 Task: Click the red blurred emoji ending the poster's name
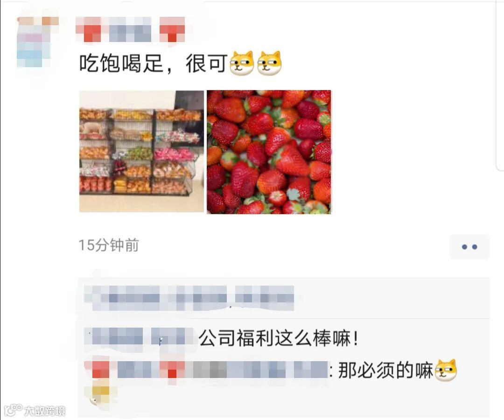[172, 29]
